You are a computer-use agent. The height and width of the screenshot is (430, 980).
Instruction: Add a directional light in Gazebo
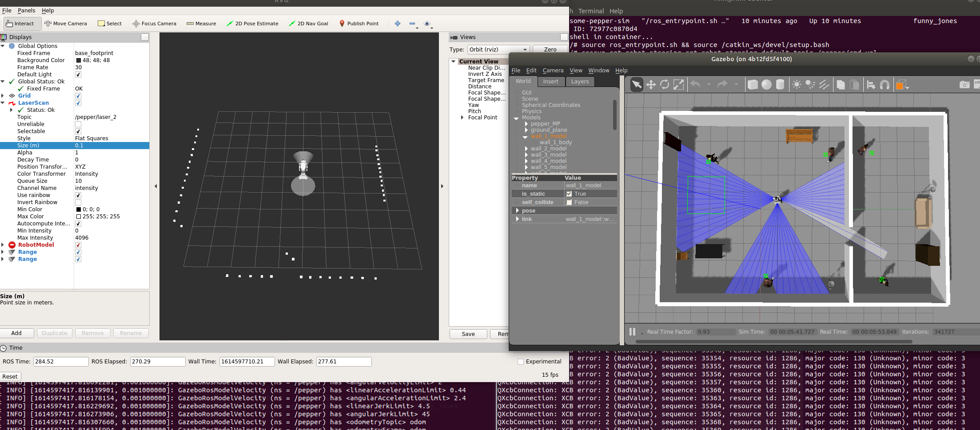[x=824, y=84]
